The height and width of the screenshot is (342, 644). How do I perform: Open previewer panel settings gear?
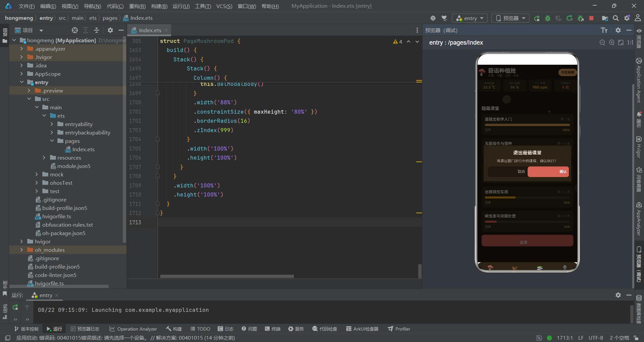tap(618, 30)
